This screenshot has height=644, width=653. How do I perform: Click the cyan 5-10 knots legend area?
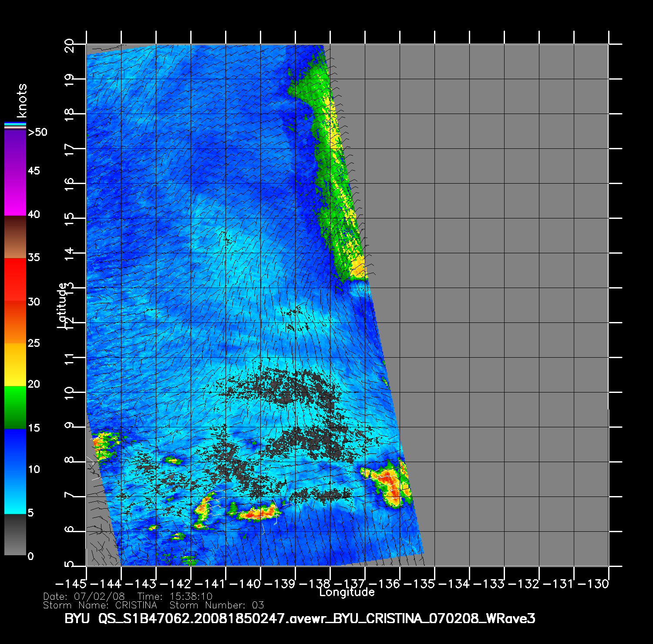coord(15,492)
